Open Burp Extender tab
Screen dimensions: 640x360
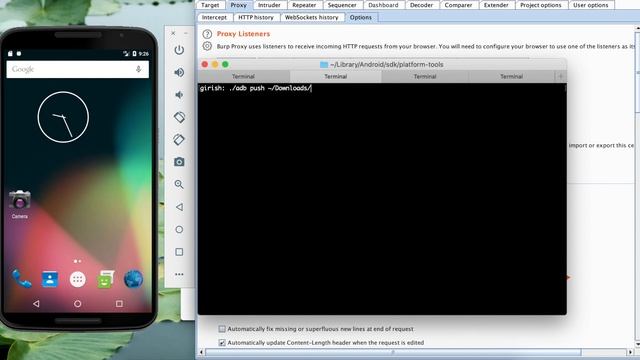496,5
